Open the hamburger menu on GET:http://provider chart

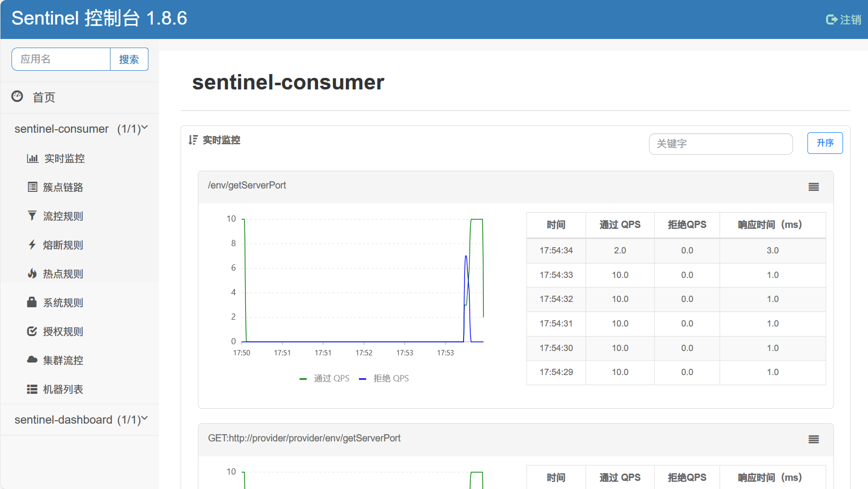coord(814,439)
